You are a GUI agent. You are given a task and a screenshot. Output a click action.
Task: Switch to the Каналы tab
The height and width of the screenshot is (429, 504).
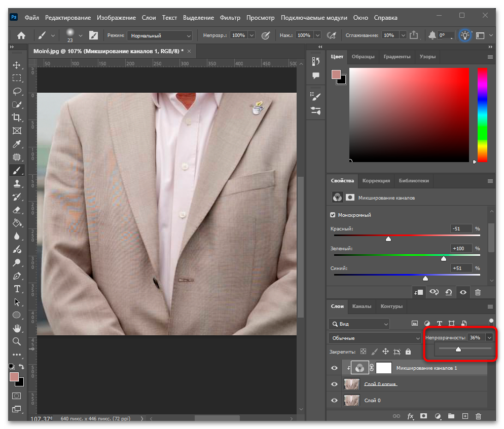coord(362,306)
